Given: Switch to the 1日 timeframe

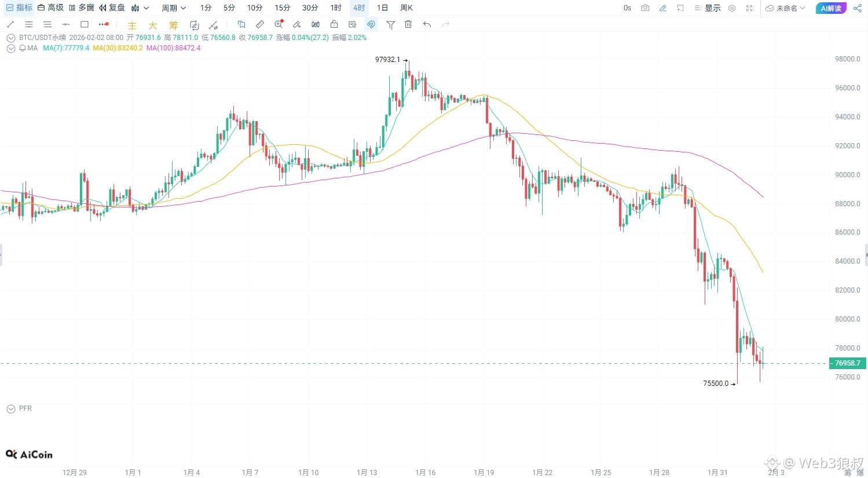Looking at the screenshot, I should [x=382, y=8].
